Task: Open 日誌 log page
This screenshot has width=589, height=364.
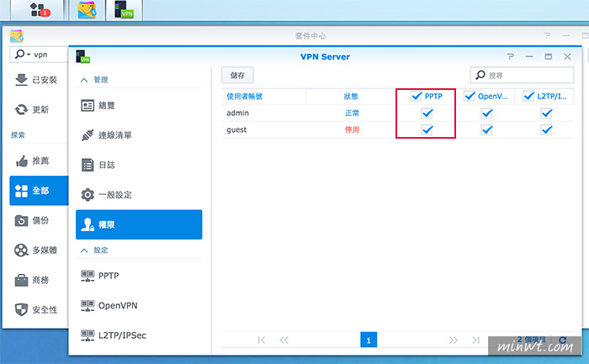Action: (x=139, y=165)
